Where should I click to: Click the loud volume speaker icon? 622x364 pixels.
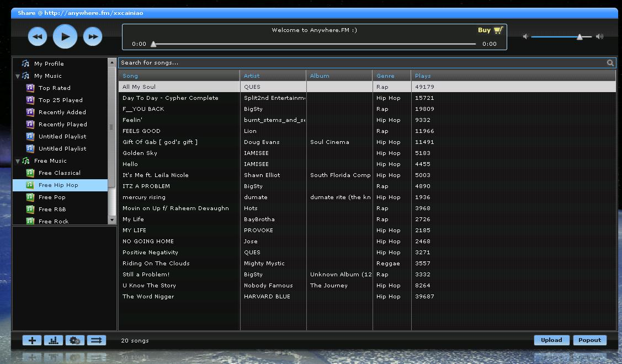599,36
